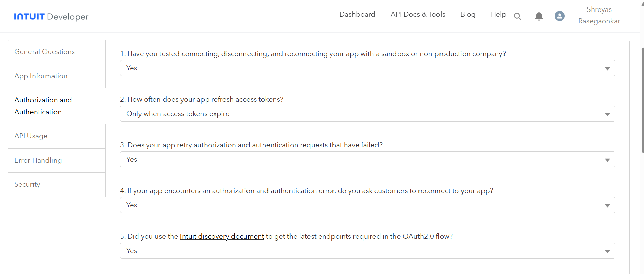Open the API Usage section

tap(31, 136)
